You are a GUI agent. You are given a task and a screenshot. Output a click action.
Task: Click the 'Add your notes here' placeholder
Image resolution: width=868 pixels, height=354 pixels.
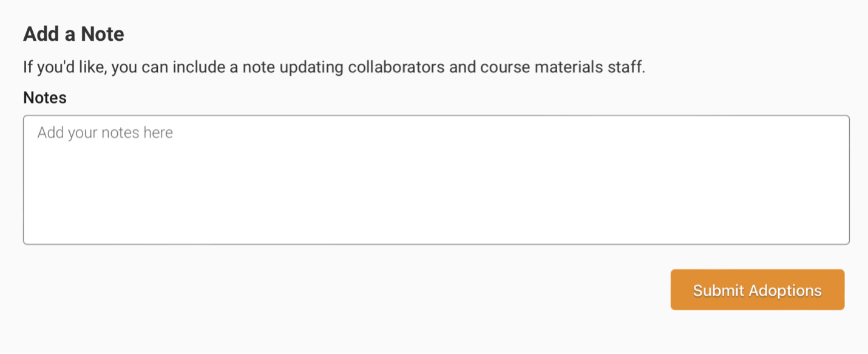105,132
